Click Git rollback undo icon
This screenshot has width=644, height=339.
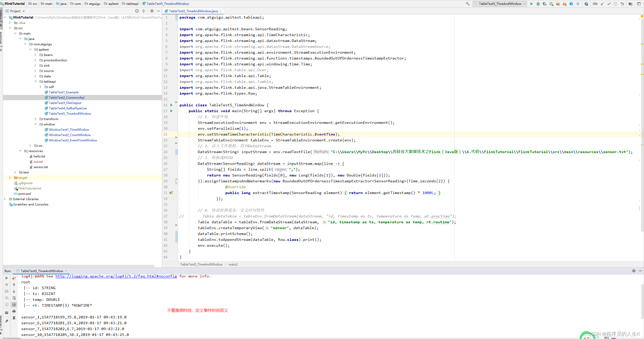(622, 4)
